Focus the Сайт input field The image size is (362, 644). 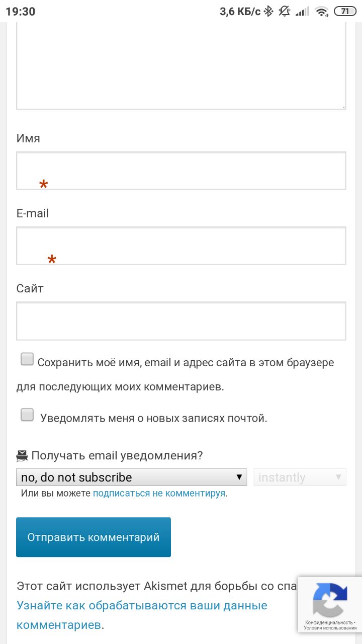pyautogui.click(x=181, y=321)
